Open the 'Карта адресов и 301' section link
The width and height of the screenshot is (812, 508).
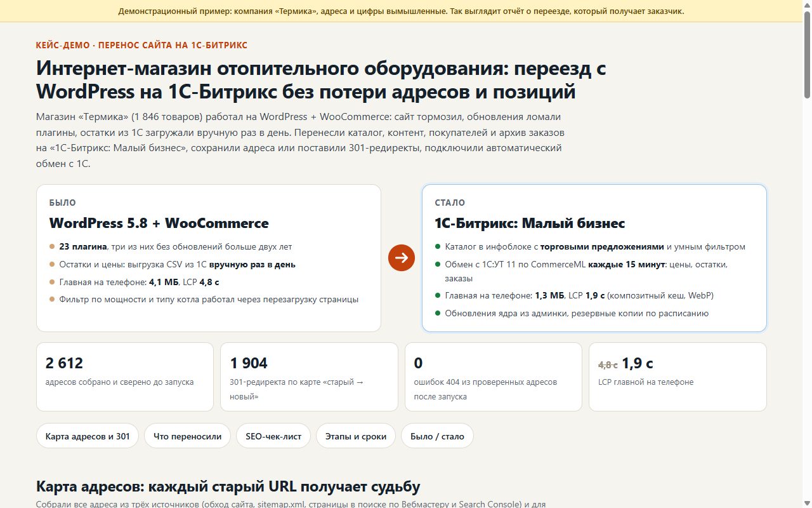88,436
